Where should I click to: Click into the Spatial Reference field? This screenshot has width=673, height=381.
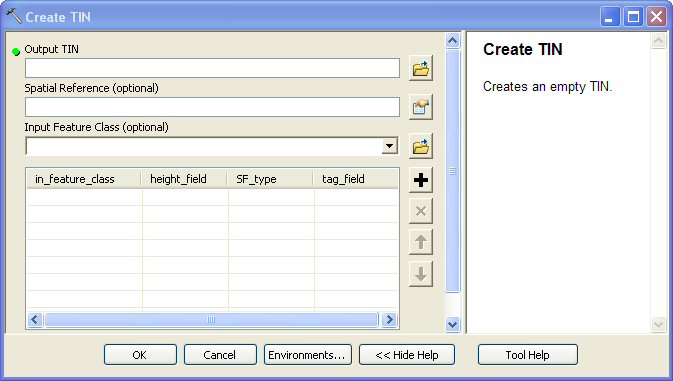[212, 107]
